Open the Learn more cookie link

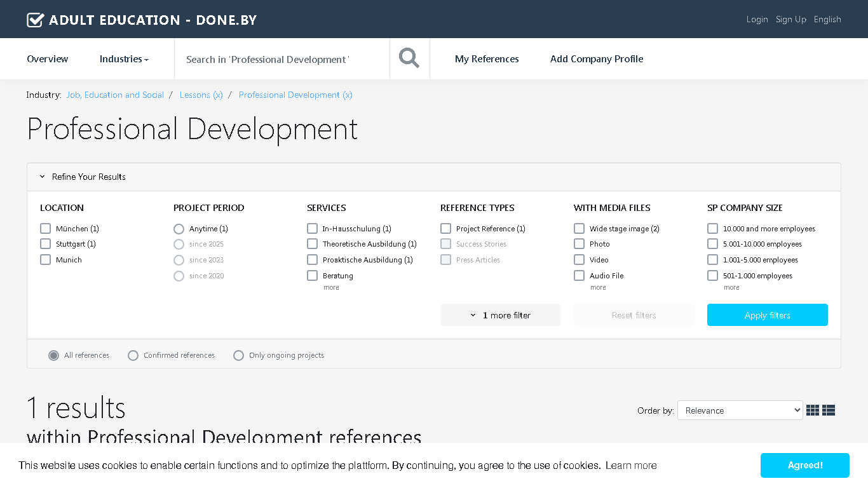[x=631, y=466]
